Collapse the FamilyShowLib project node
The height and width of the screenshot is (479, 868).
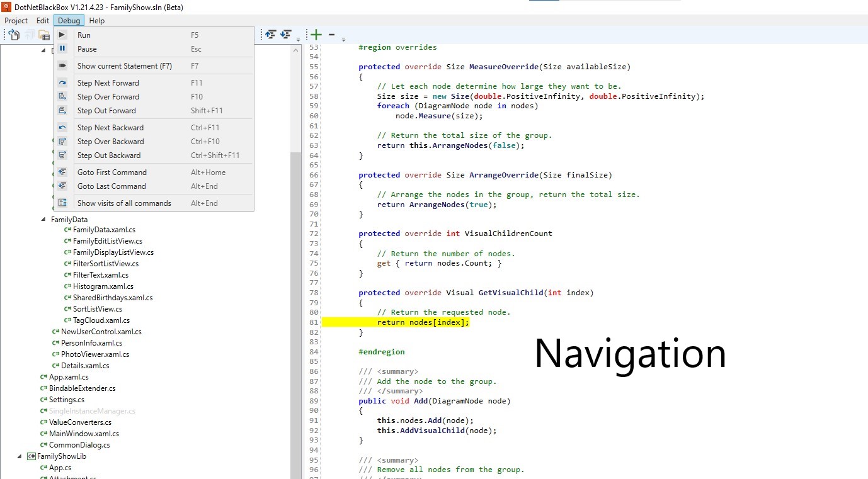pos(20,456)
